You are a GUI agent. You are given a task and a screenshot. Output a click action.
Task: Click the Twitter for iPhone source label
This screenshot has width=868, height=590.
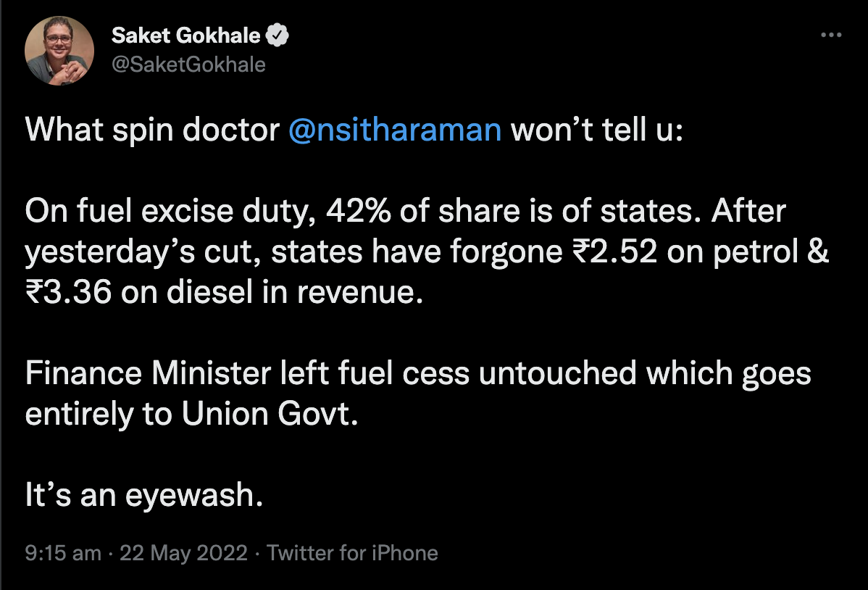352,553
